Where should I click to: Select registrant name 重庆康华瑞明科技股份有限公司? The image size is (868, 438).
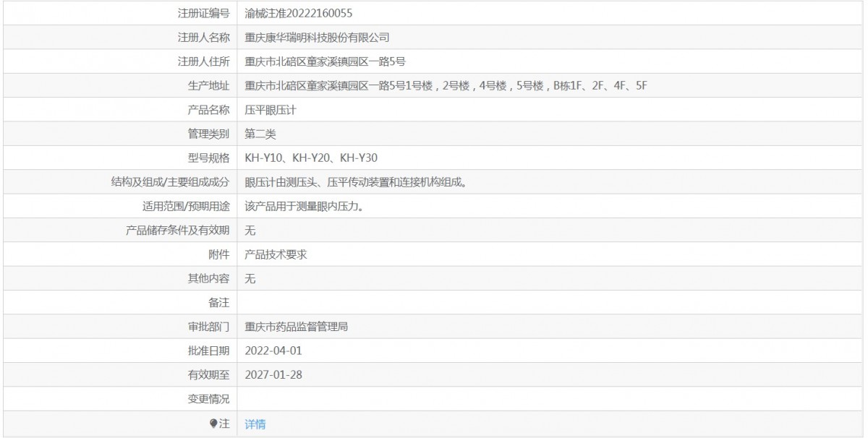pyautogui.click(x=318, y=38)
